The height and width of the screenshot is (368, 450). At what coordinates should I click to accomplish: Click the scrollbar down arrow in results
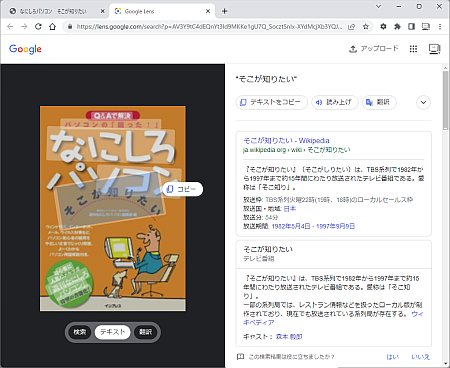(446, 364)
